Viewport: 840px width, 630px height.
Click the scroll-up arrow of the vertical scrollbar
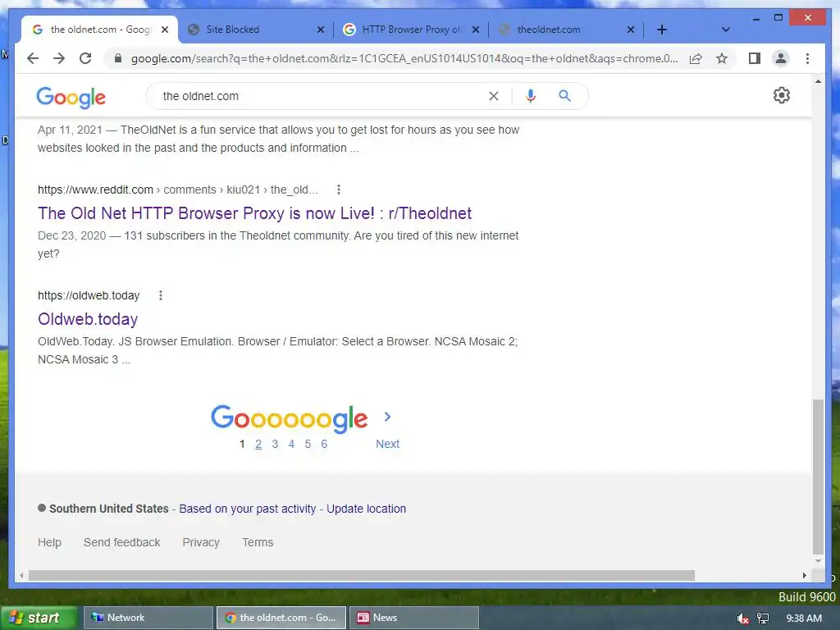[x=818, y=81]
